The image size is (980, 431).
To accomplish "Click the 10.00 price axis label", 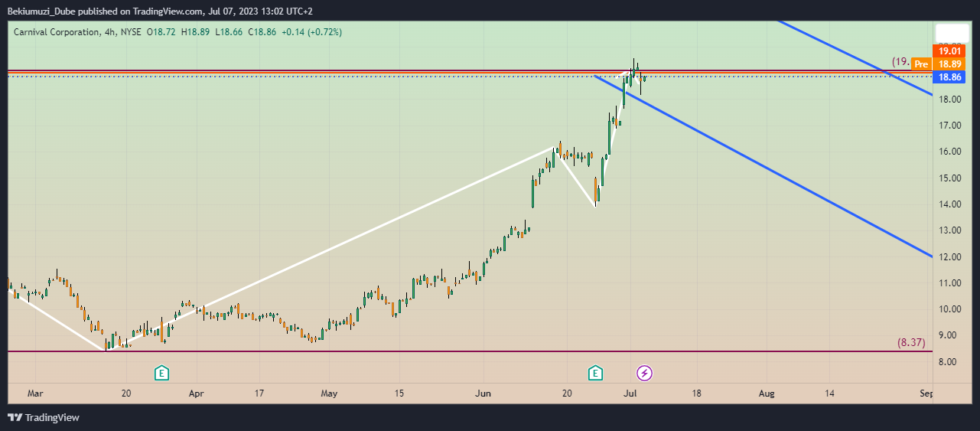I will [949, 309].
